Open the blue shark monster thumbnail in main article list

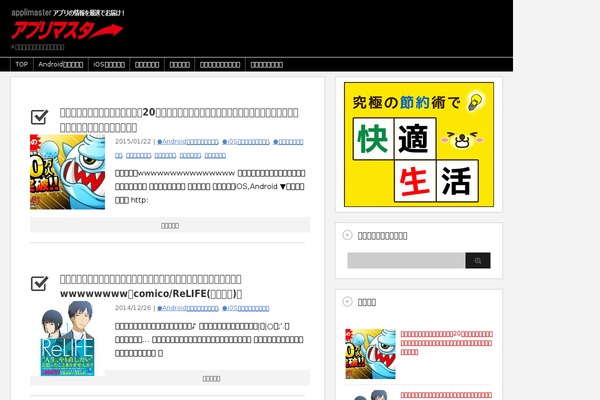(x=67, y=172)
